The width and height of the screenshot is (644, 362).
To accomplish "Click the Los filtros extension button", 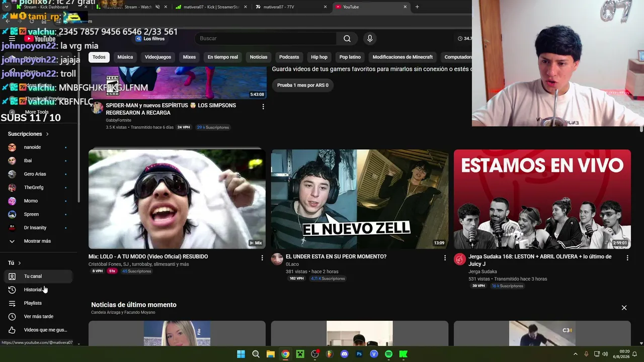I will (x=150, y=39).
